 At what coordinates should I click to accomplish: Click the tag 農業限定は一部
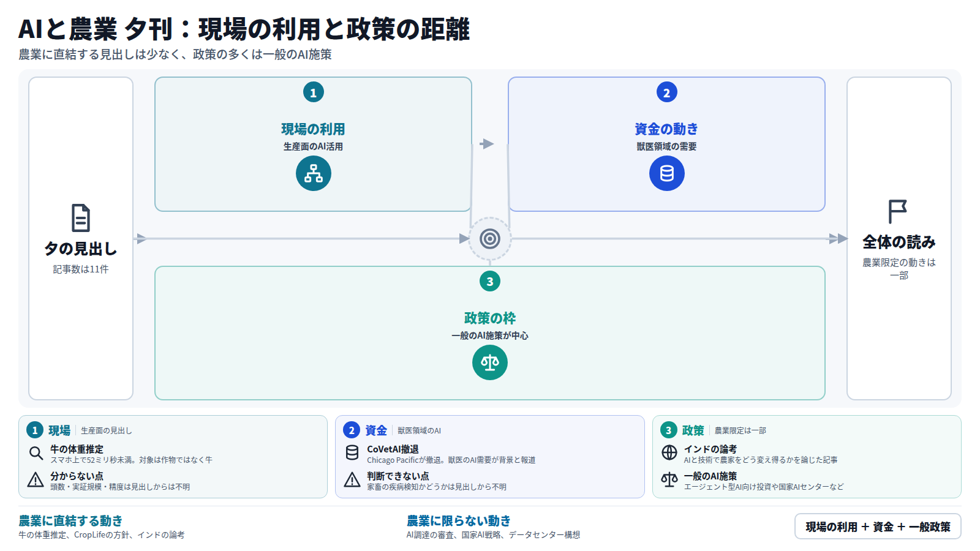click(741, 431)
